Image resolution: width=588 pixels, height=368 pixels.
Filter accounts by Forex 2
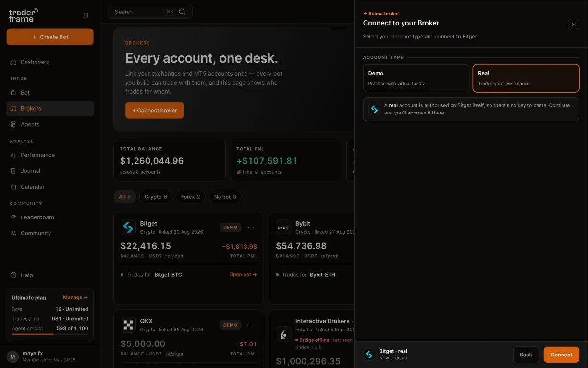tap(191, 197)
